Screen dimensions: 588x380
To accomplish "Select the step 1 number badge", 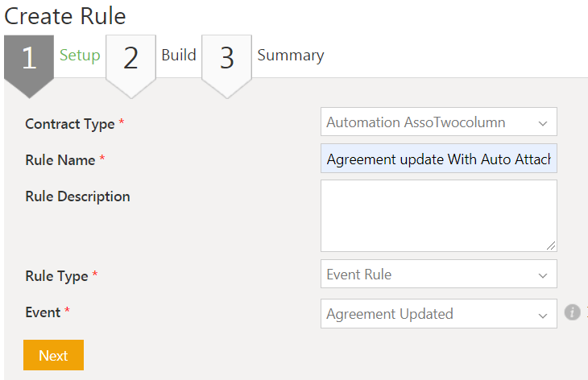I will click(x=29, y=59).
